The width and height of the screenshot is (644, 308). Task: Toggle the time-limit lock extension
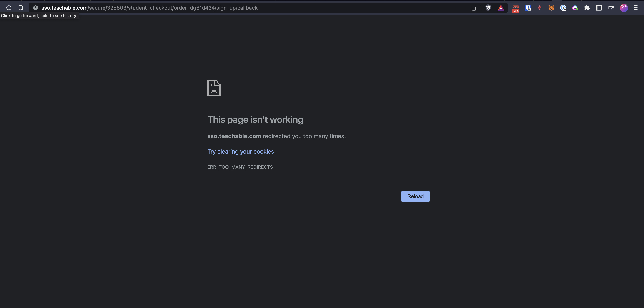[563, 8]
